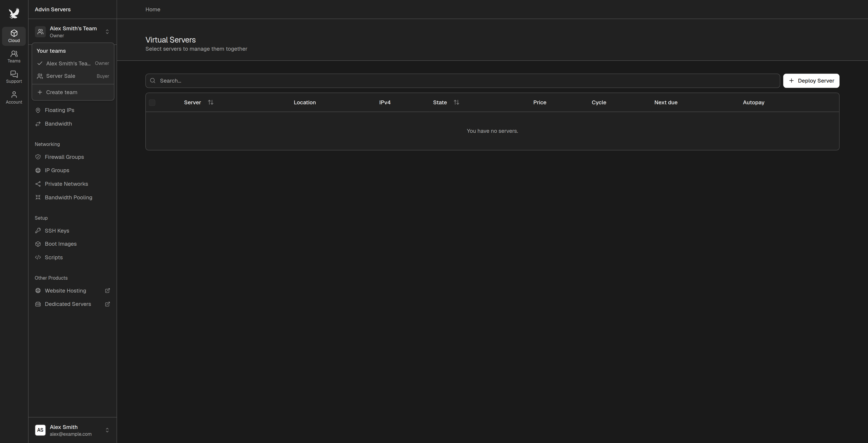Open the Teams section in the rail
Viewport: 868px width, 443px height.
click(x=14, y=57)
